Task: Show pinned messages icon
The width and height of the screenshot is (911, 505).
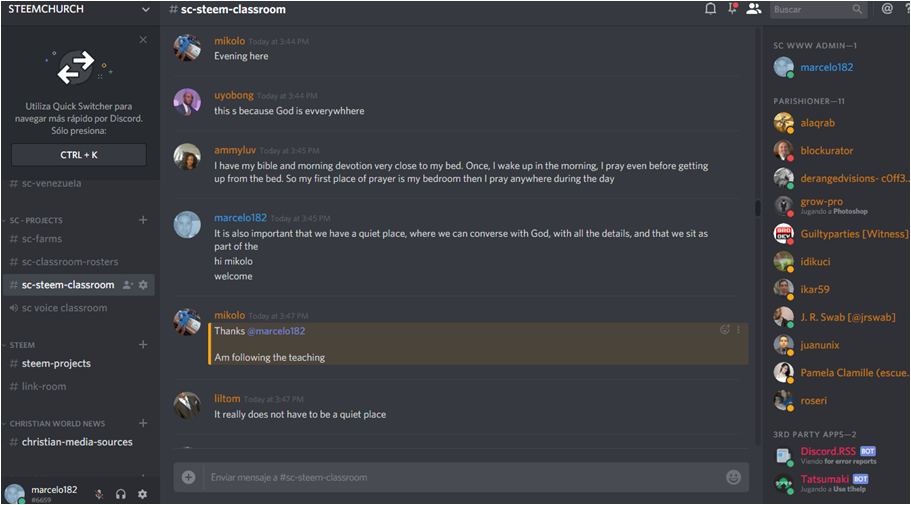Action: [x=732, y=9]
